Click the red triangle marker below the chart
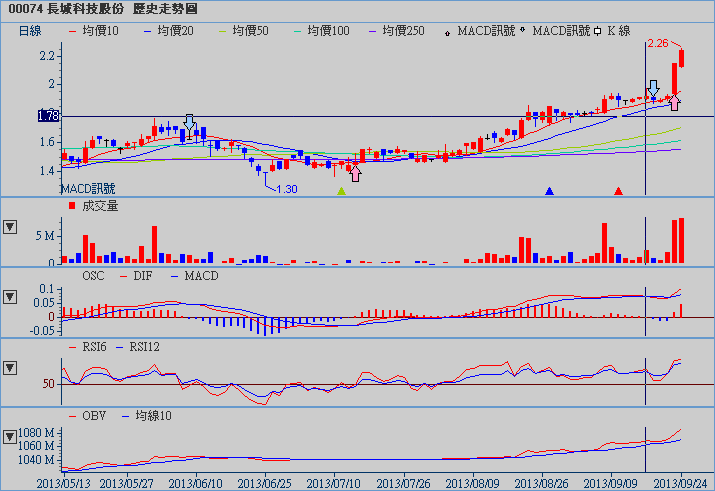The image size is (715, 491). tap(618, 190)
